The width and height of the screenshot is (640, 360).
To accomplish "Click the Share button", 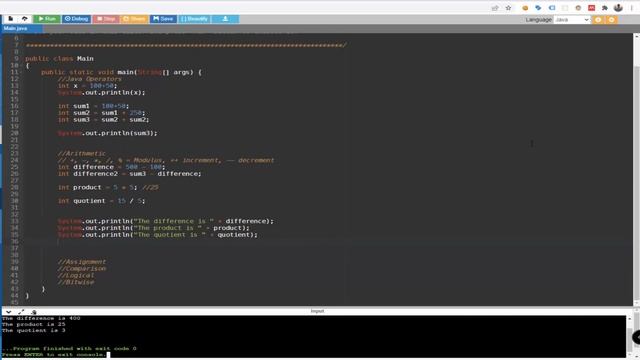I will point(134,19).
